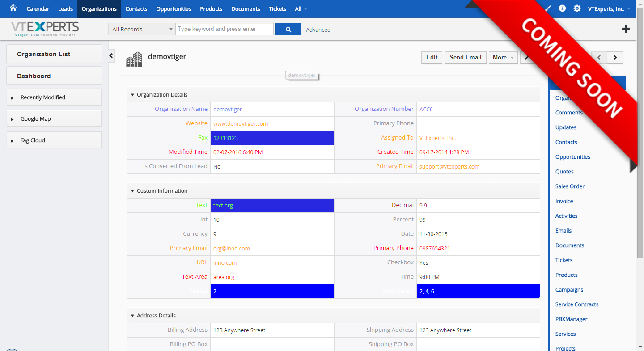Image resolution: width=644 pixels, height=351 pixels.
Task: Open Service Contracts related tab
Action: point(577,304)
